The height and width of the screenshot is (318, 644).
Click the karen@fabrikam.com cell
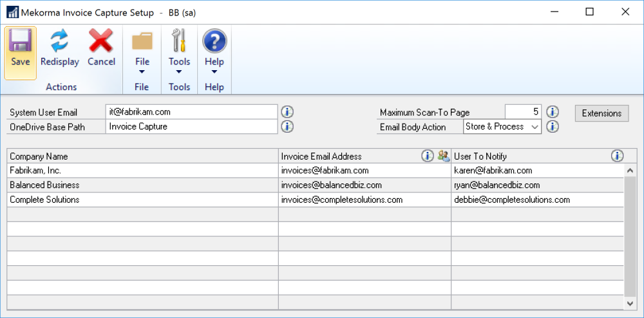pos(537,171)
